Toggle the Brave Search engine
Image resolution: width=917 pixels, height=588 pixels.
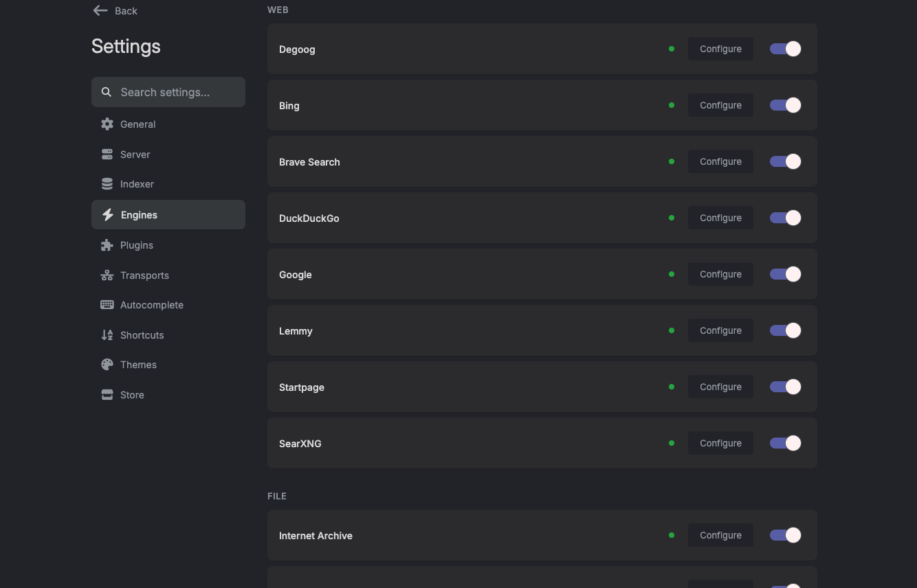[x=785, y=161]
